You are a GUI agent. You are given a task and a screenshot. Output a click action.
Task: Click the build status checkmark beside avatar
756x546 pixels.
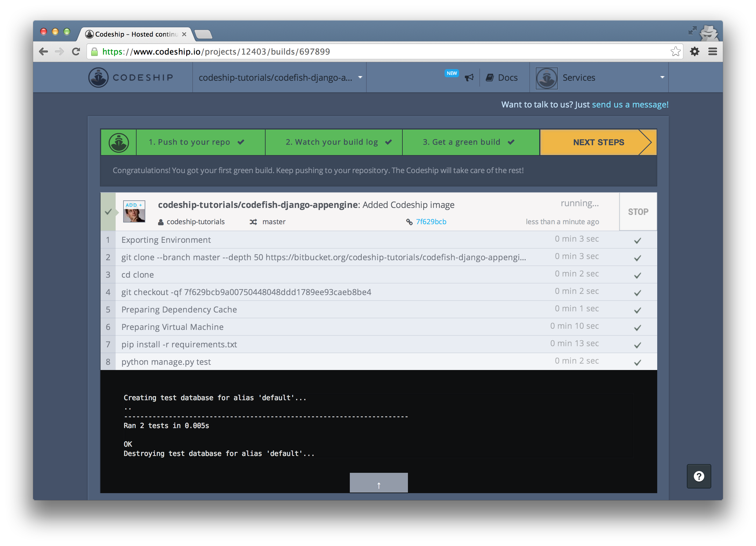[108, 212]
